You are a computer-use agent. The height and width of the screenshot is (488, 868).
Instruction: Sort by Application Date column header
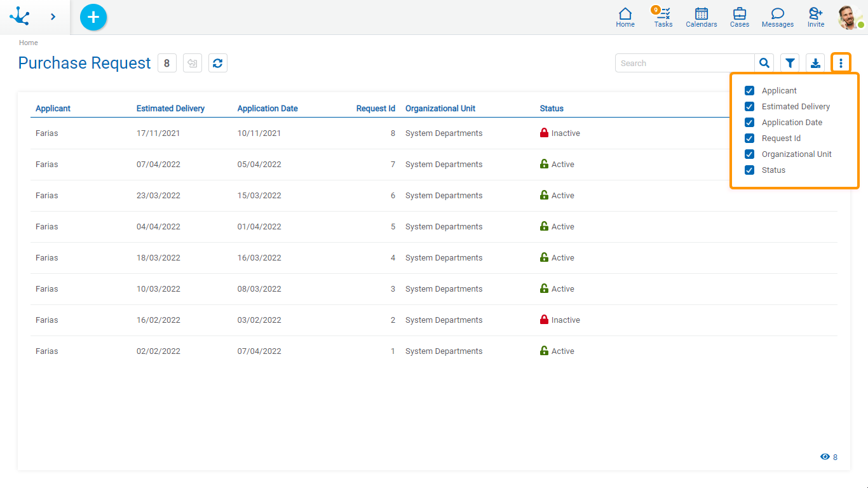coord(268,109)
